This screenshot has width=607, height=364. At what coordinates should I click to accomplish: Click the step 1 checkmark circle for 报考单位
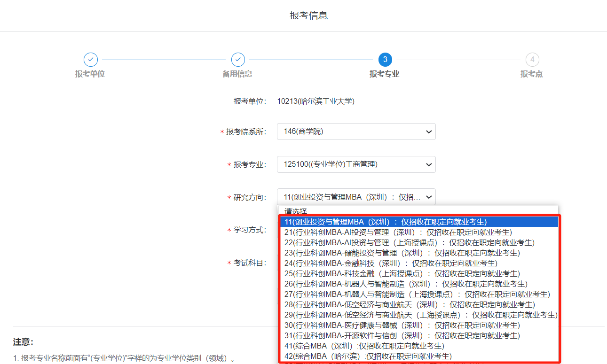tap(91, 60)
